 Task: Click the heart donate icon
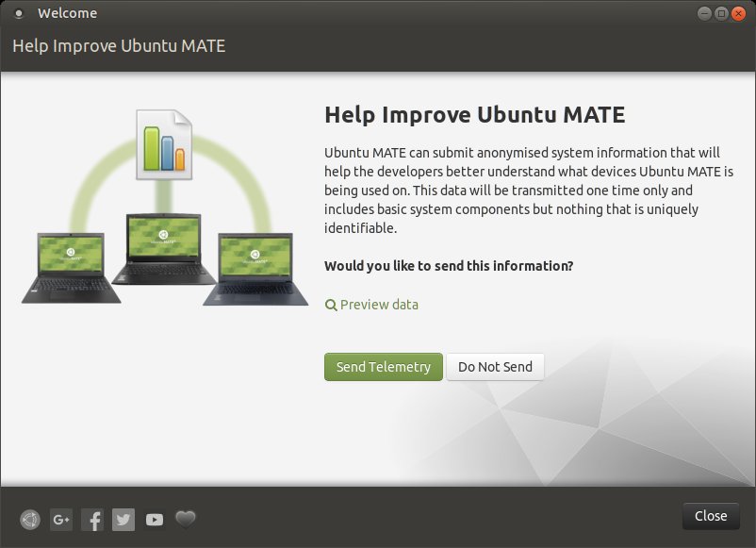pyautogui.click(x=185, y=519)
